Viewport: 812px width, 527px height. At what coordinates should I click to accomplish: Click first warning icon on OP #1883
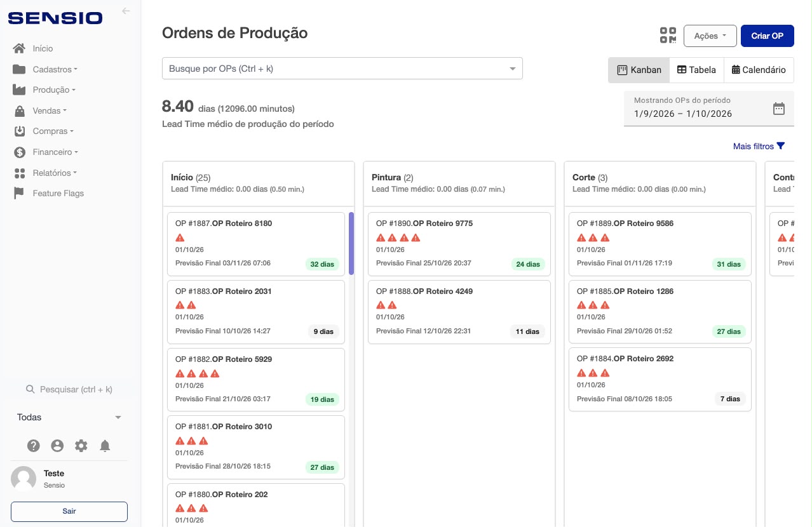pyautogui.click(x=180, y=305)
